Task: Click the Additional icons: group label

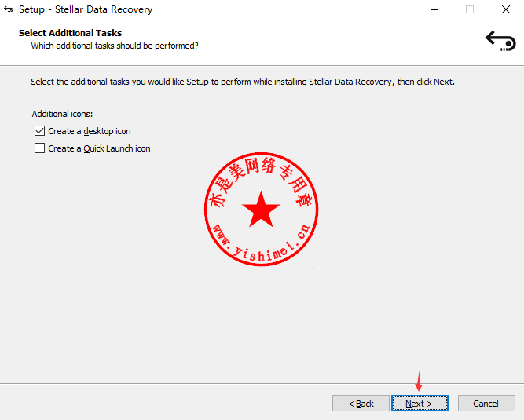Action: 62,114
